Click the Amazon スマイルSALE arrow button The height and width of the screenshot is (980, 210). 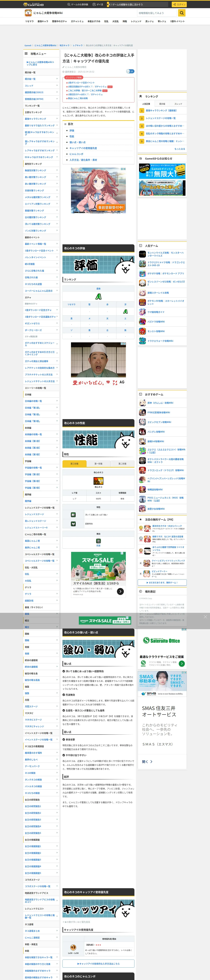[x=120, y=591]
